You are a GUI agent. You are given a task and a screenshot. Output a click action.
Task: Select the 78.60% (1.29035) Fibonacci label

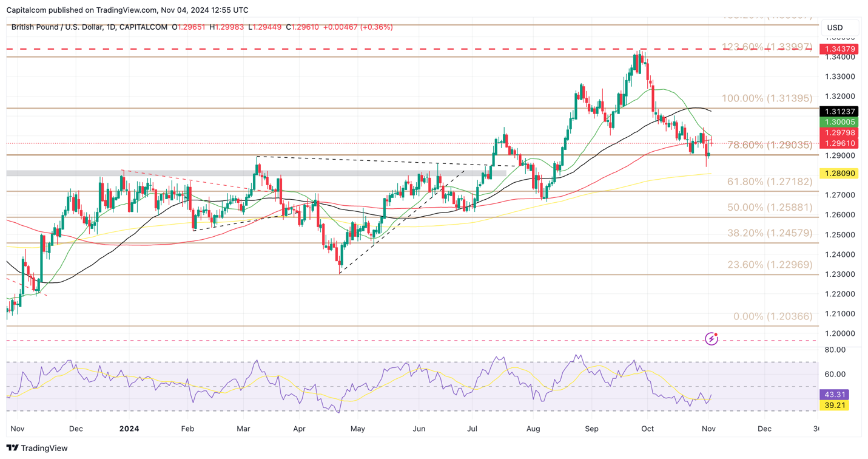[770, 145]
